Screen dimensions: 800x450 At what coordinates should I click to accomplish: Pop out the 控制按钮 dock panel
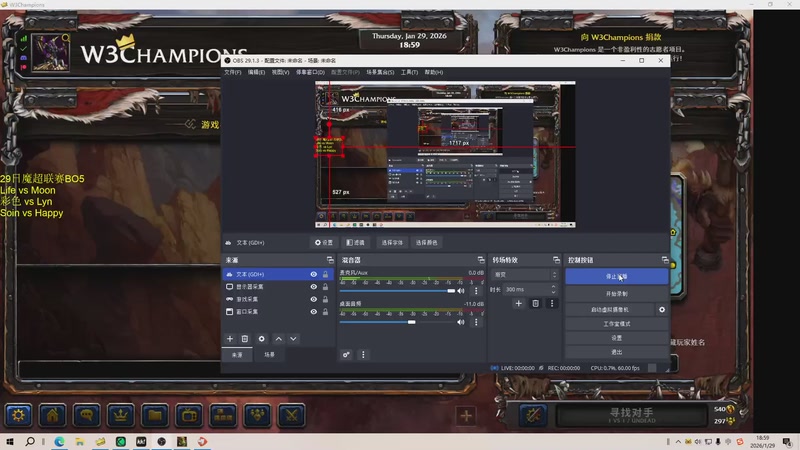(x=665, y=260)
